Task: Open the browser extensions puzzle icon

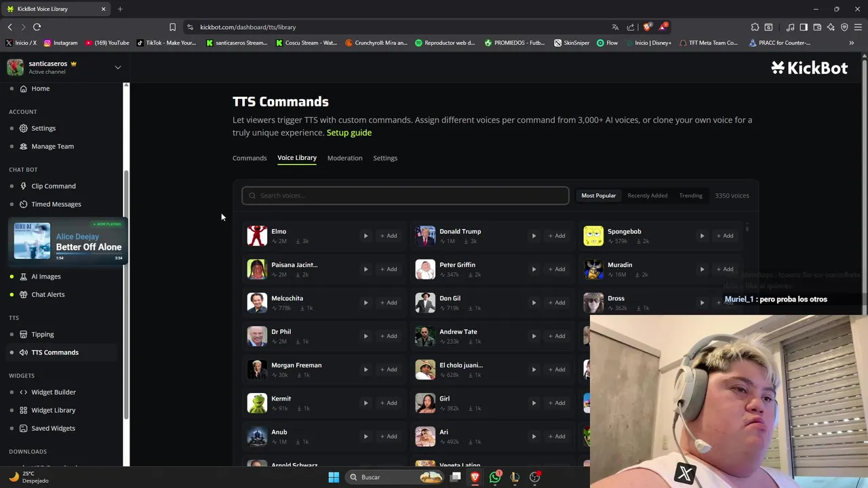Action: (755, 27)
